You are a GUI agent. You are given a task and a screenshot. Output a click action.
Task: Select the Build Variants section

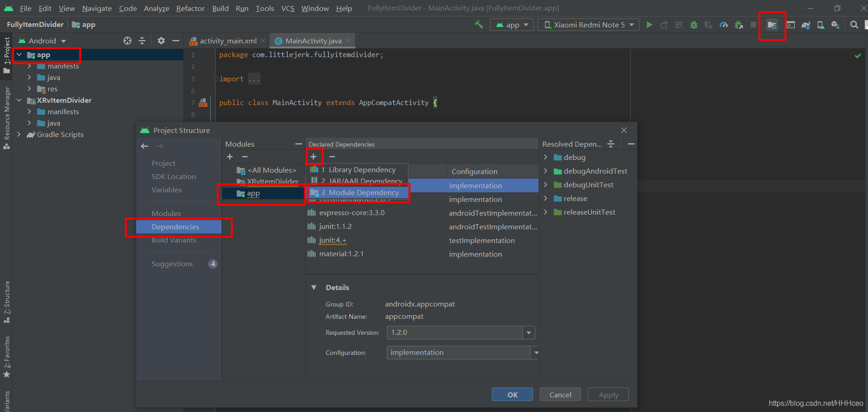click(x=174, y=240)
